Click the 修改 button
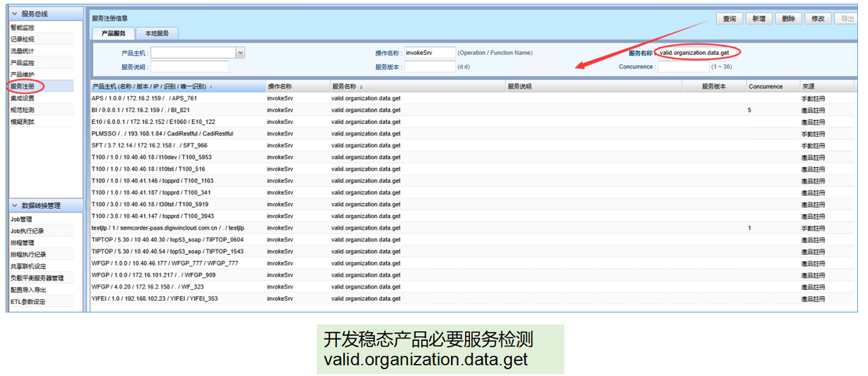Viewport: 868px width, 376px height. [817, 19]
